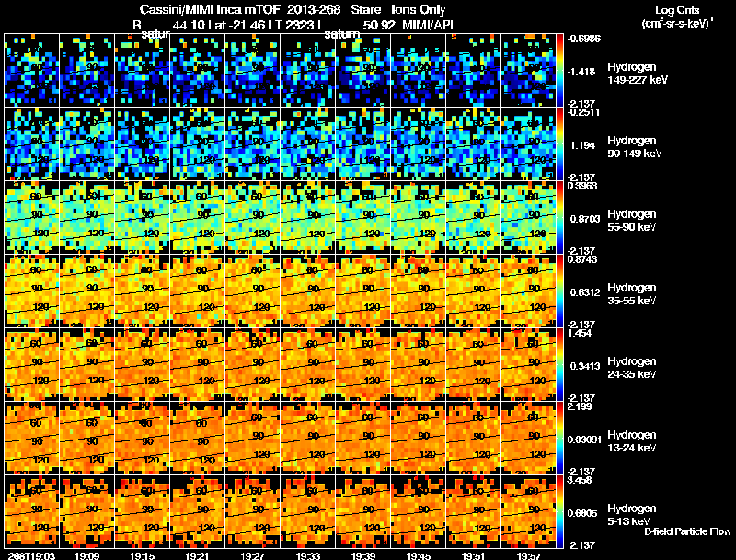Screen dimensions: 736x560
Task: Click the 'MIMI/APL' label in the header
Action: point(430,25)
